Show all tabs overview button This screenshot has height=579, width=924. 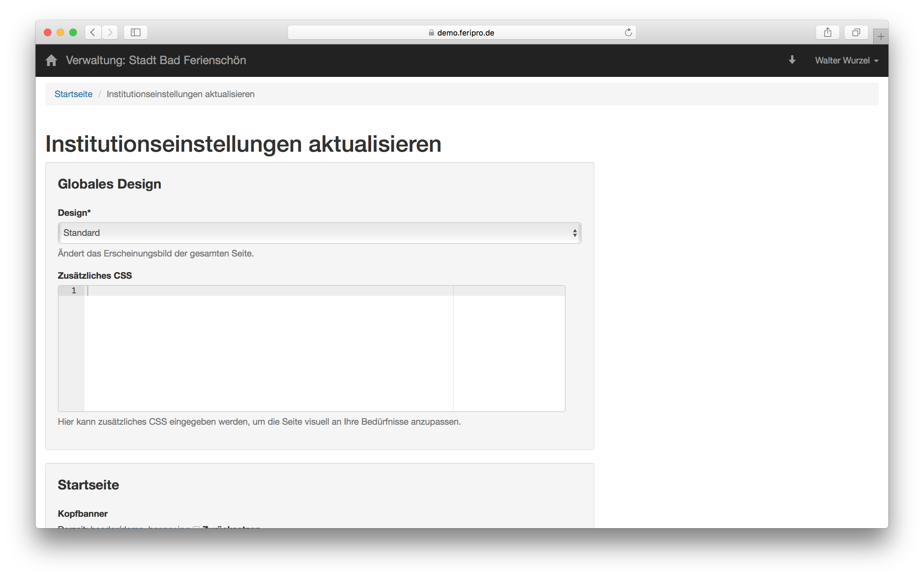tap(856, 33)
